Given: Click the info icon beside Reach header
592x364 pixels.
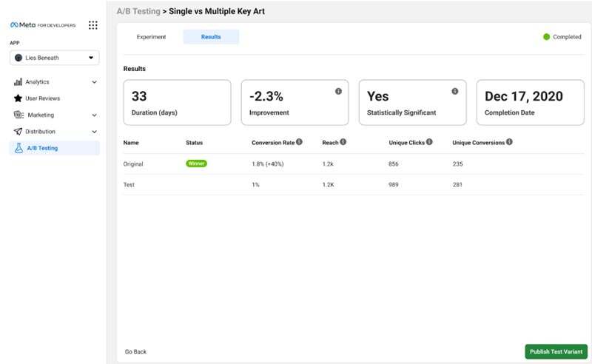Looking at the screenshot, I should 343,142.
